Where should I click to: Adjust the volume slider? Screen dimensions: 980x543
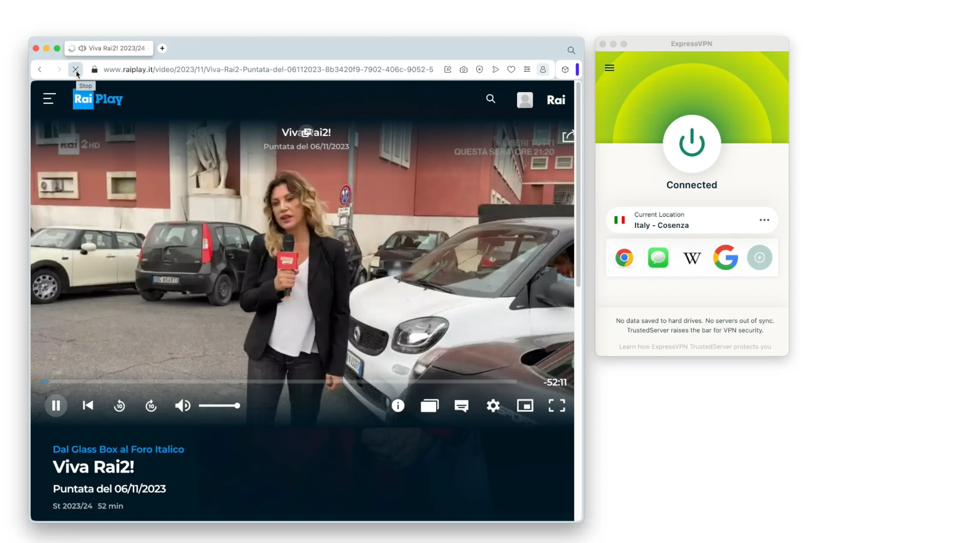click(x=219, y=406)
